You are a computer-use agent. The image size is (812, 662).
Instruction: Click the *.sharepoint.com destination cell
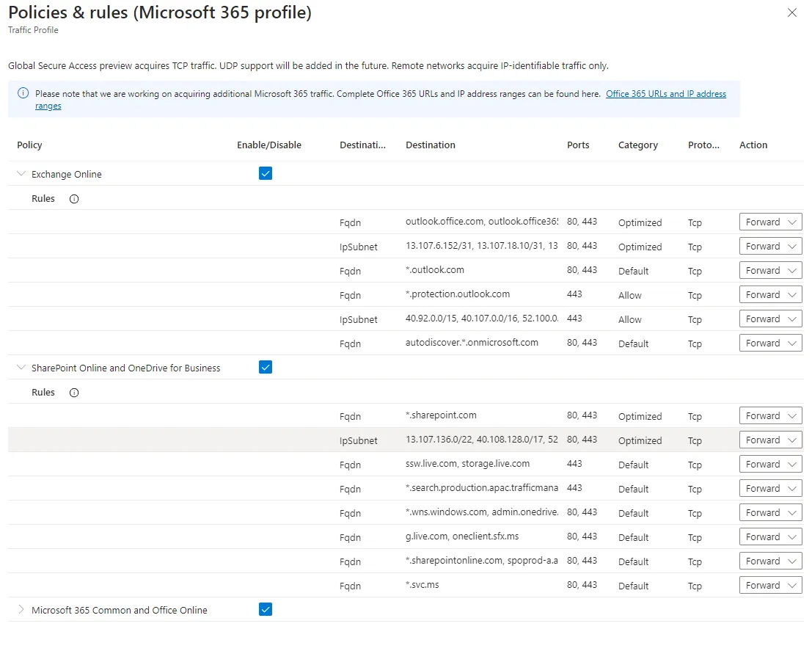pyautogui.click(x=441, y=415)
